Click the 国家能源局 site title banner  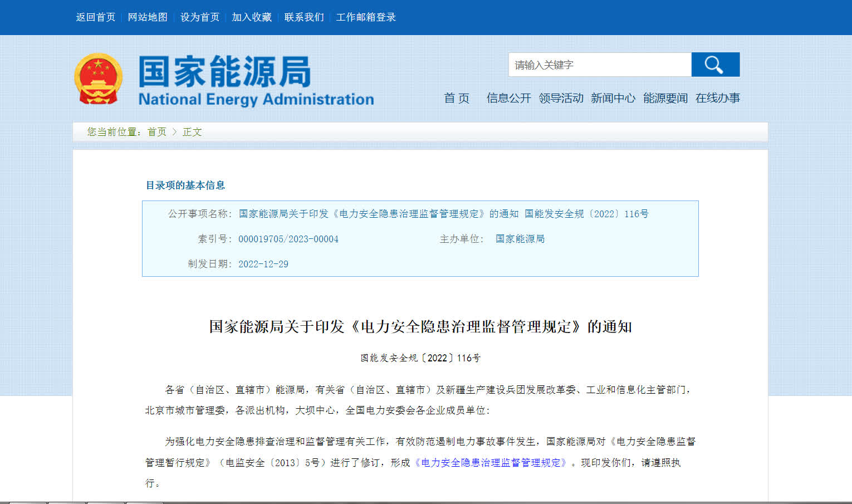[x=256, y=80]
